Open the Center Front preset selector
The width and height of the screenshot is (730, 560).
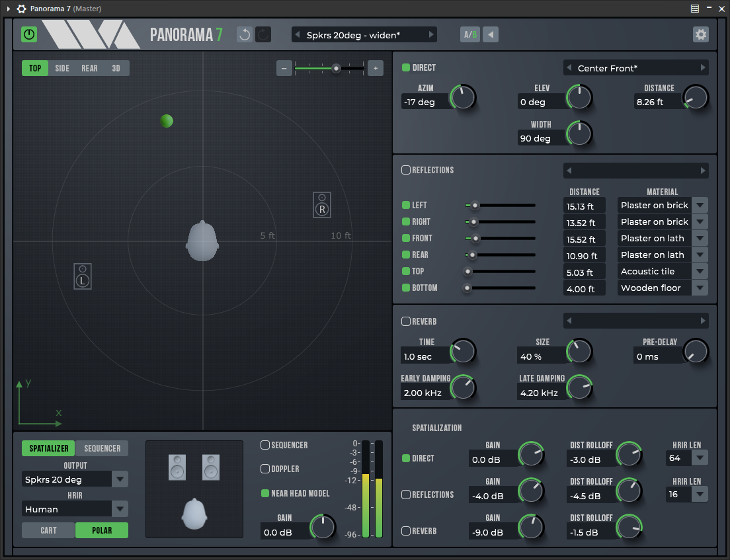635,68
